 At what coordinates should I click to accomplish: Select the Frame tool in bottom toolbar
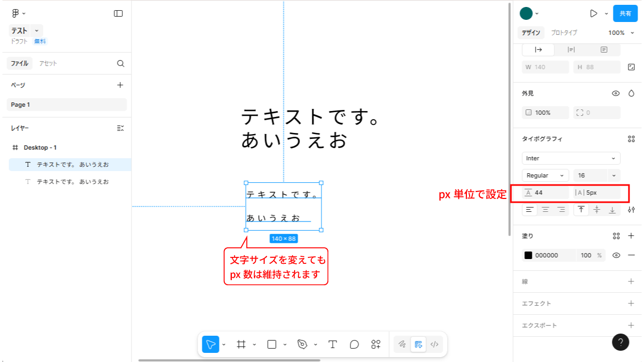pos(241,344)
